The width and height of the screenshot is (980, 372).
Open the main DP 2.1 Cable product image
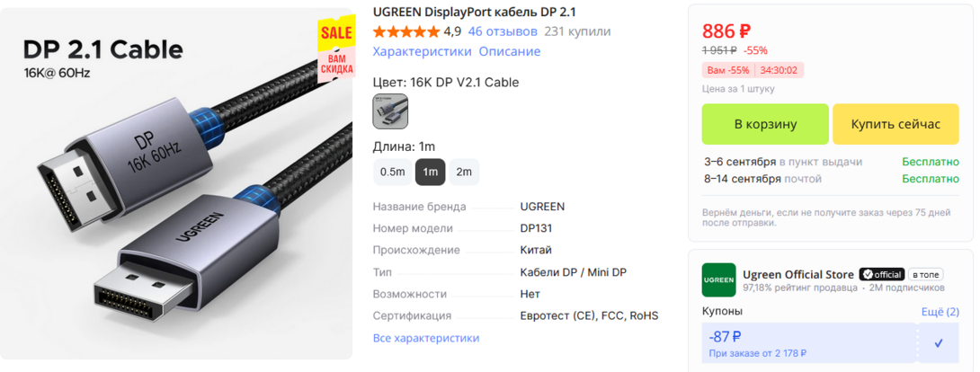176,183
